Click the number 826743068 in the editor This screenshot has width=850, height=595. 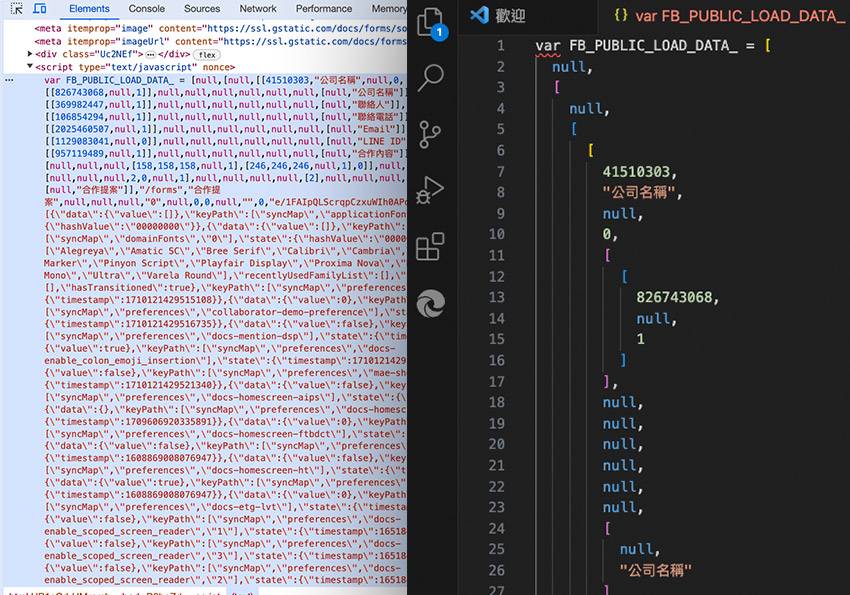(x=674, y=298)
